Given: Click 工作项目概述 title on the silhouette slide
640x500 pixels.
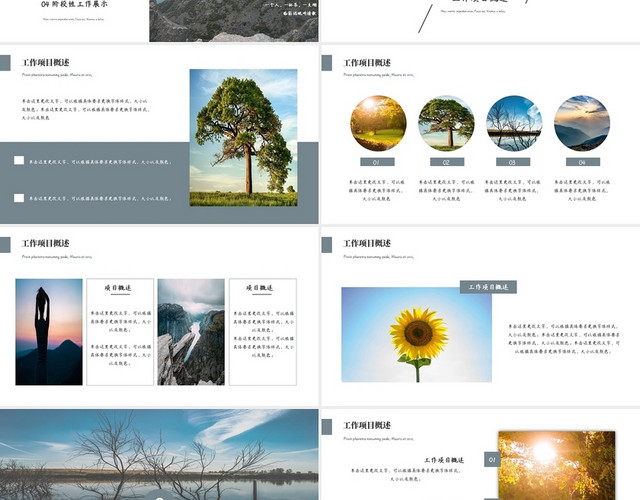Looking at the screenshot, I should tap(45, 243).
